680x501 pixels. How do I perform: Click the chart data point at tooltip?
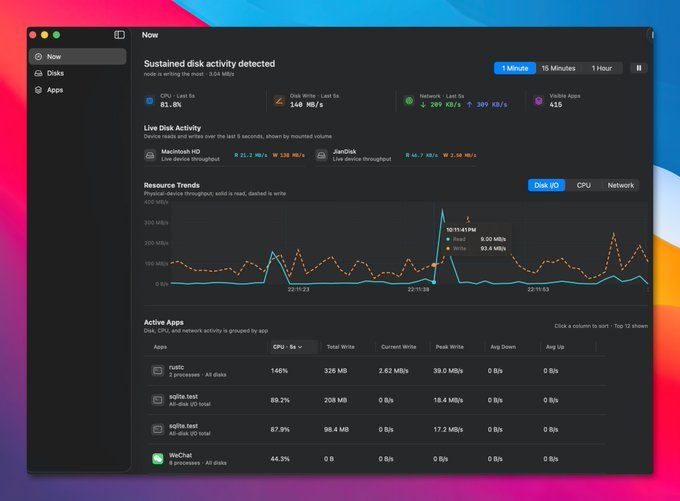click(x=434, y=282)
